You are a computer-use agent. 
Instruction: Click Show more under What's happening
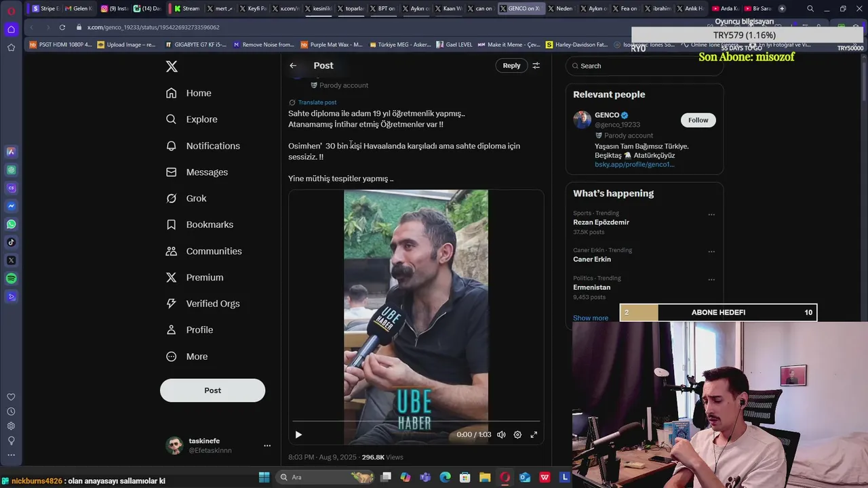(x=591, y=318)
